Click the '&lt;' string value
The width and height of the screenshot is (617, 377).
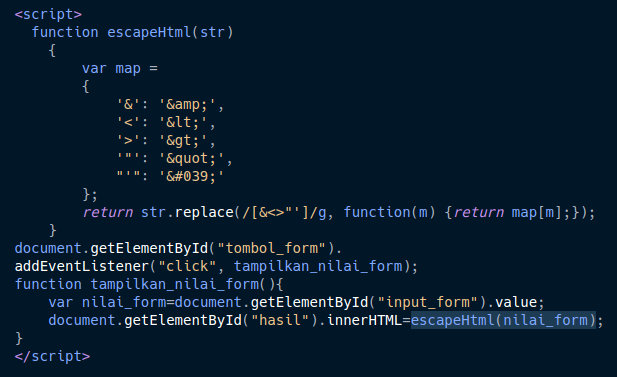point(183,122)
